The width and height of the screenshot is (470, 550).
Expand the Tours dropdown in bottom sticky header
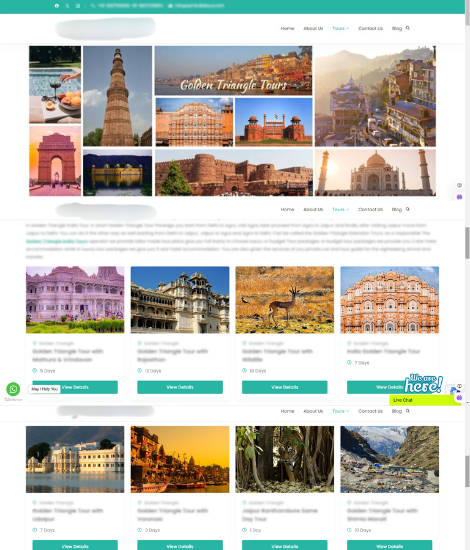coord(341,411)
